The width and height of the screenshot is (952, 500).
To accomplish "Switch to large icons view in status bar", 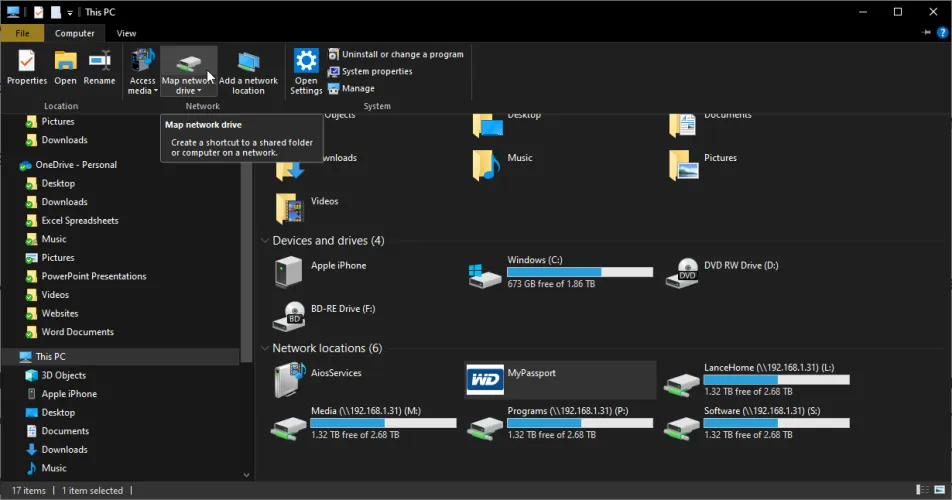I will tap(940, 491).
